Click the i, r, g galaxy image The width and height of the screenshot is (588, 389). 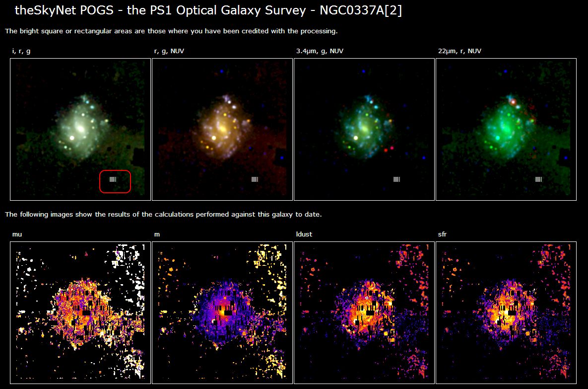tap(80, 129)
